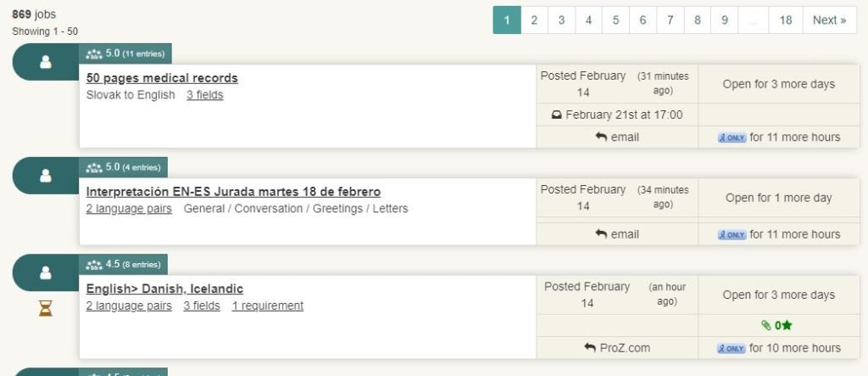Go to page 6 of job results
Image resolution: width=868 pixels, height=376 pixels.
pyautogui.click(x=643, y=20)
